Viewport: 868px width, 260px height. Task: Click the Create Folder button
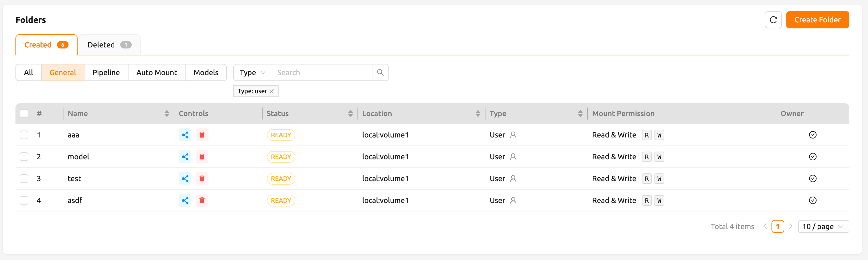coord(817,20)
